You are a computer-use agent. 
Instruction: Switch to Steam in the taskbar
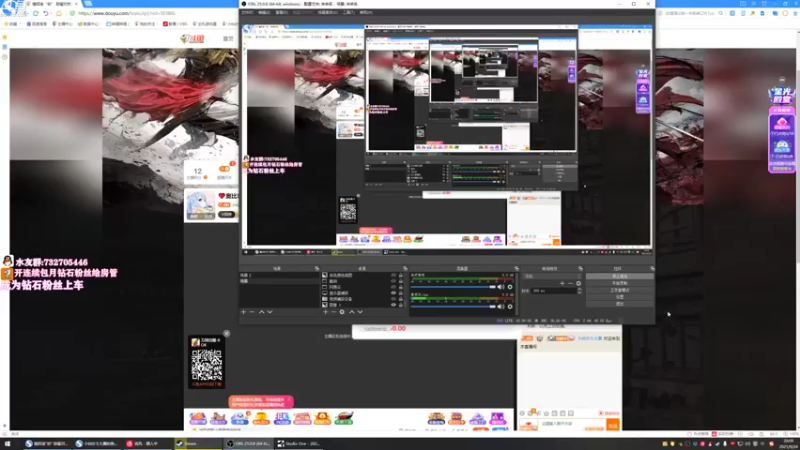(x=198, y=443)
